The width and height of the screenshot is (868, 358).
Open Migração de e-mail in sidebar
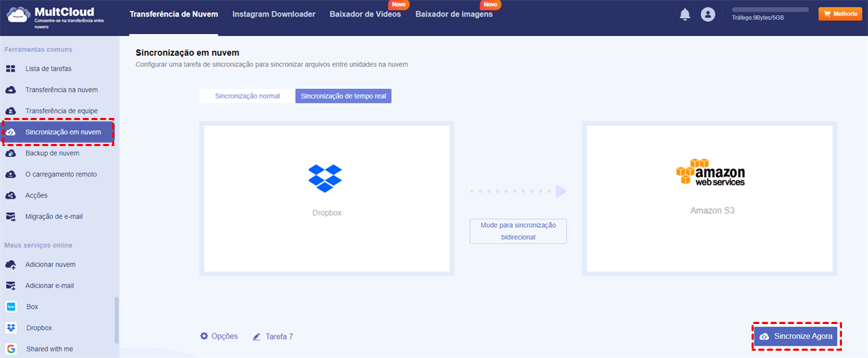(x=54, y=216)
